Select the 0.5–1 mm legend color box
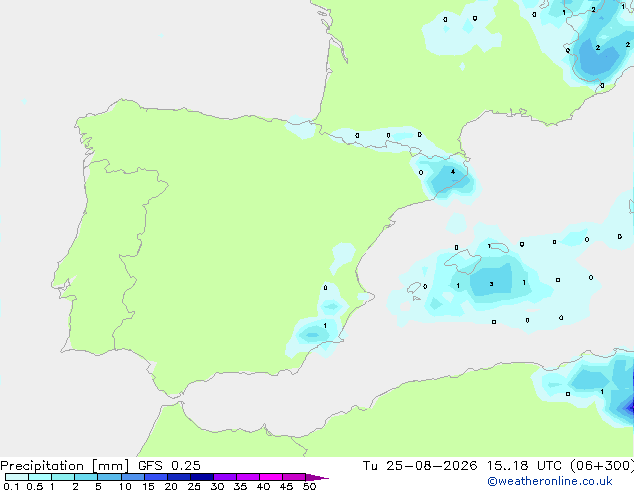 tap(40, 477)
